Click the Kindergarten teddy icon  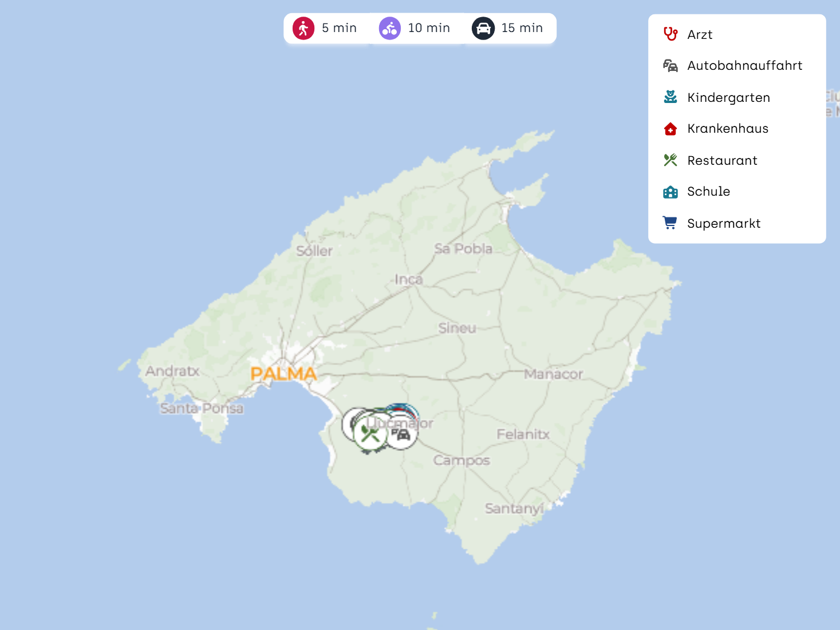pos(670,97)
